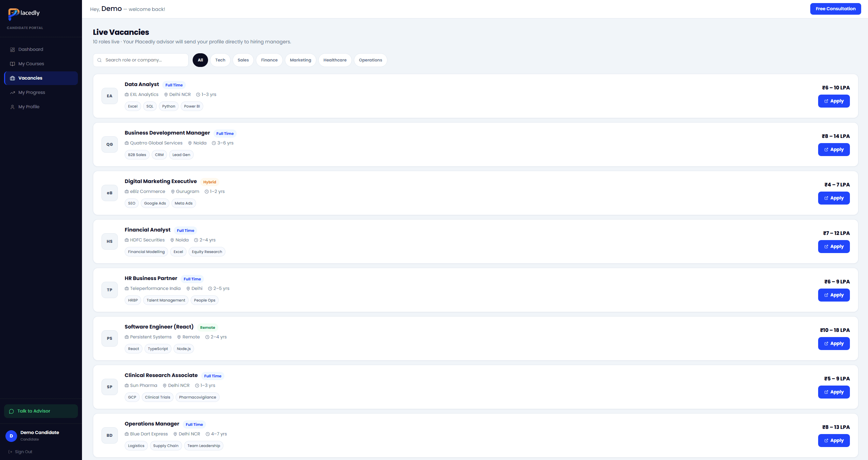Open Dashboard from sidebar
Screen dimensions: 868x460
click(41, 50)
